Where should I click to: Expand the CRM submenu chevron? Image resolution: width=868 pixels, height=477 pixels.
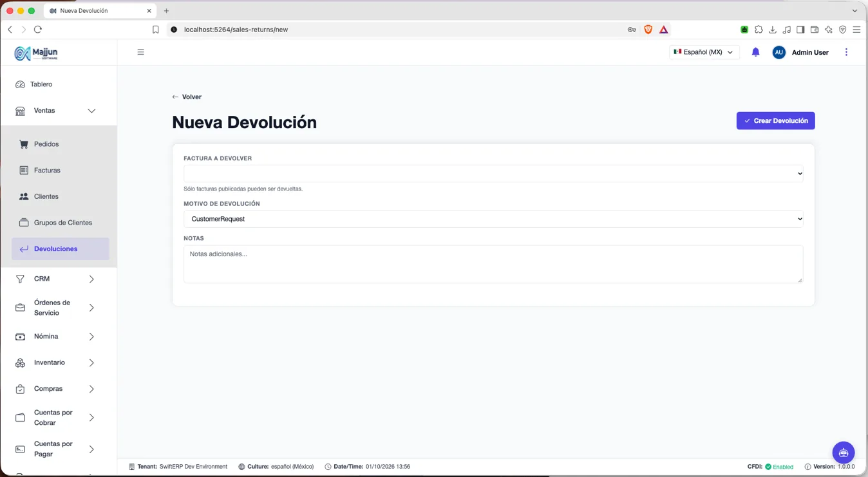click(x=91, y=279)
